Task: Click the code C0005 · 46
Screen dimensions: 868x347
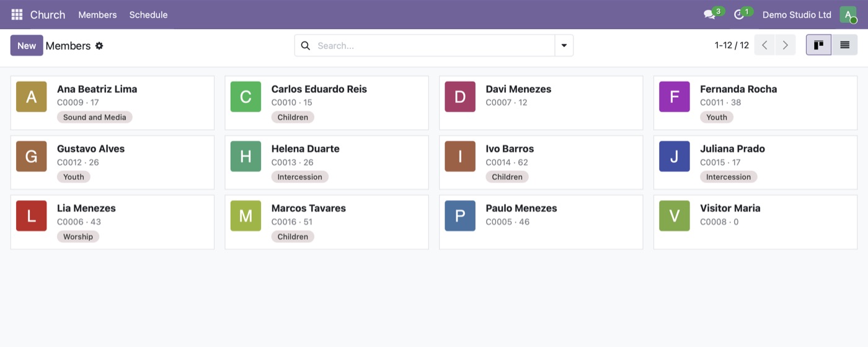Action: (507, 222)
